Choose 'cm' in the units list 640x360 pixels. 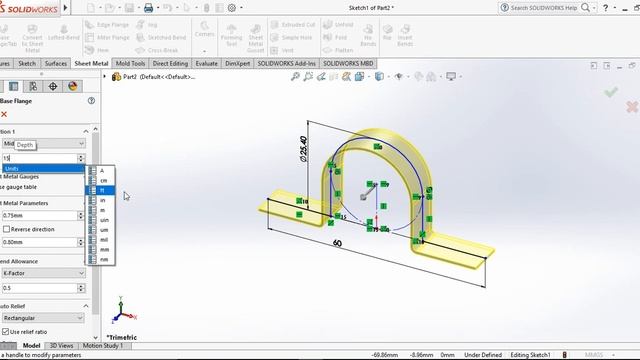pos(100,180)
